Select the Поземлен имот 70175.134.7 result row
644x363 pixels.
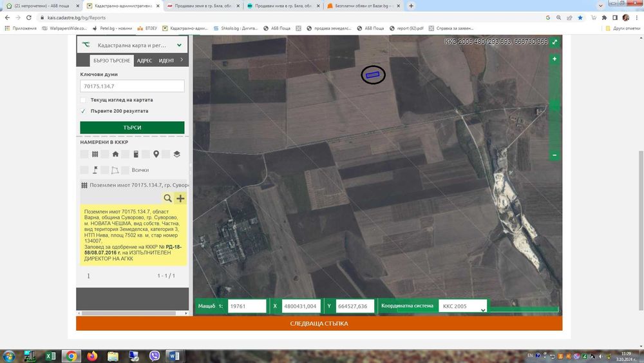(135, 185)
